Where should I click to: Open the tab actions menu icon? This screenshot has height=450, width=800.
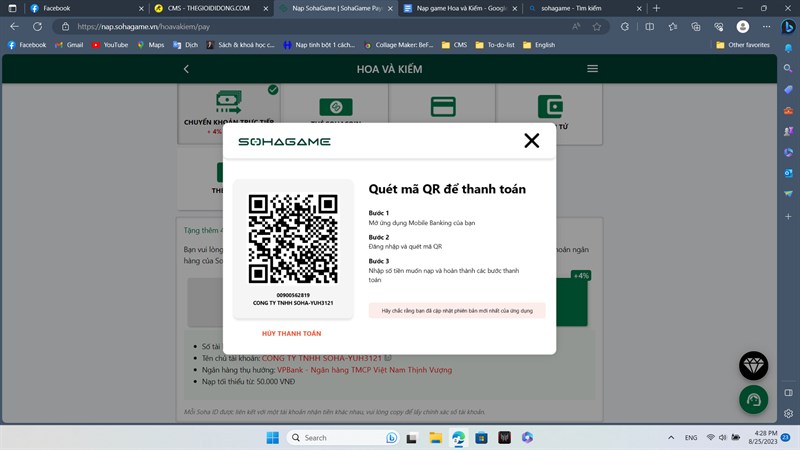(x=12, y=8)
